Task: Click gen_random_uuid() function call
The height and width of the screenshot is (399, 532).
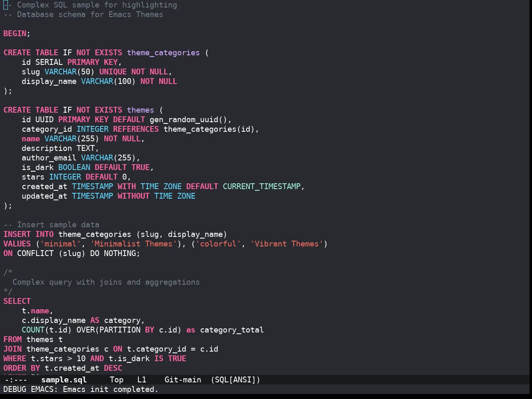Action: click(188, 119)
